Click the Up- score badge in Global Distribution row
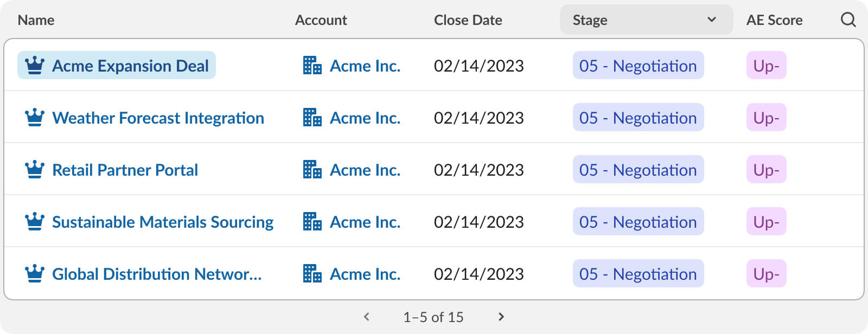This screenshot has width=868, height=334. pos(766,274)
